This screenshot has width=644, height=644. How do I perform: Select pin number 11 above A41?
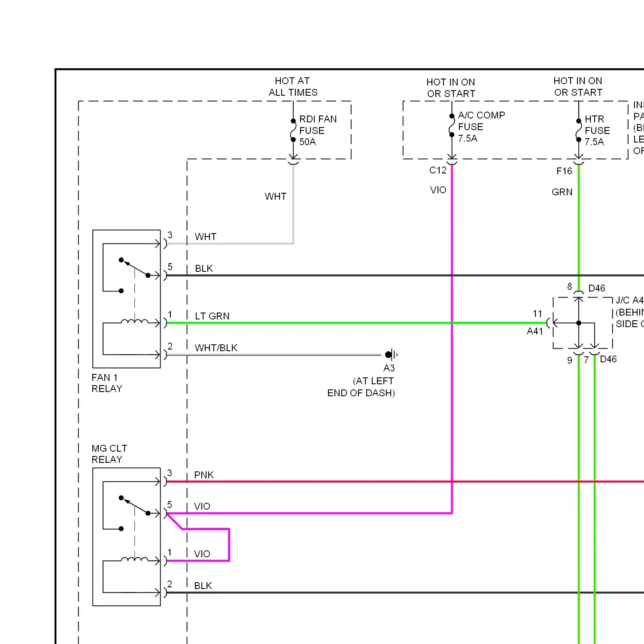click(x=538, y=314)
